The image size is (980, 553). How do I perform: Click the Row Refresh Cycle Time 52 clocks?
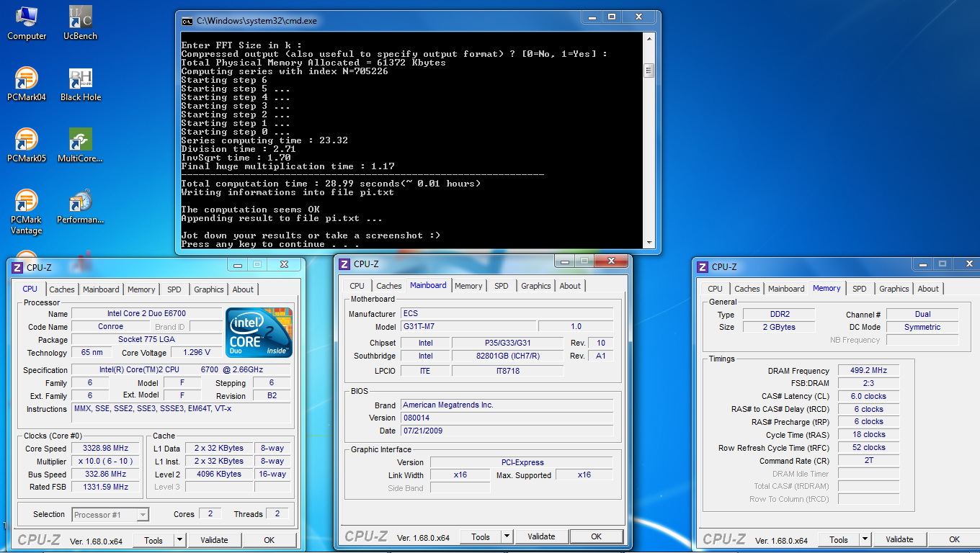click(868, 447)
